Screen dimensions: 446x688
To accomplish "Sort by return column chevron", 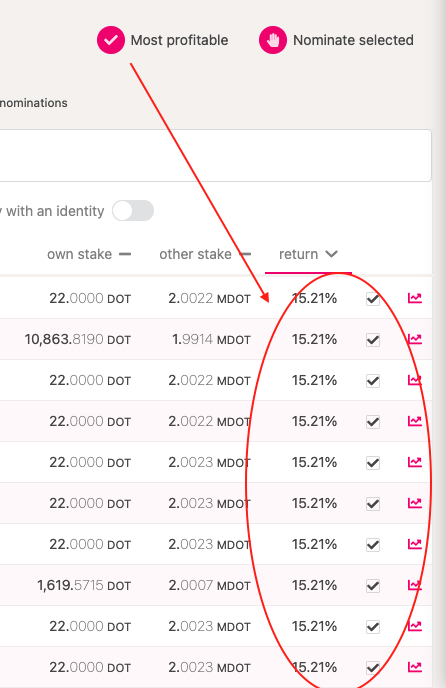I will 331,254.
